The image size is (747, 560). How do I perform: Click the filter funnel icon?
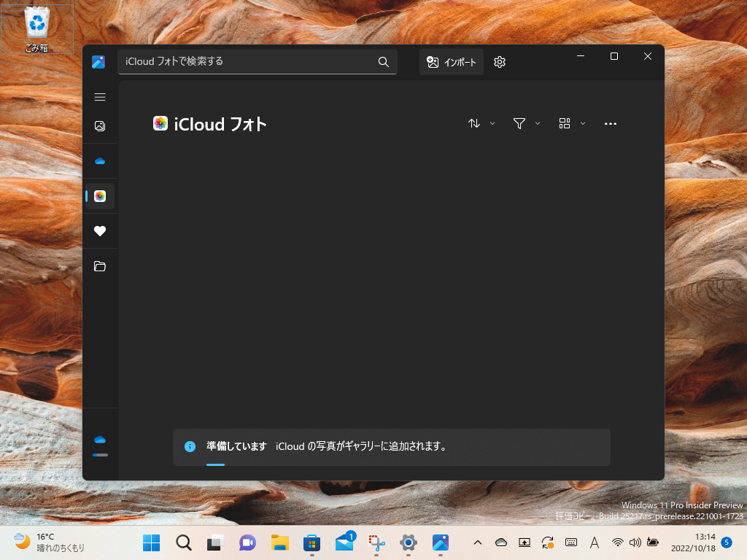coord(520,123)
